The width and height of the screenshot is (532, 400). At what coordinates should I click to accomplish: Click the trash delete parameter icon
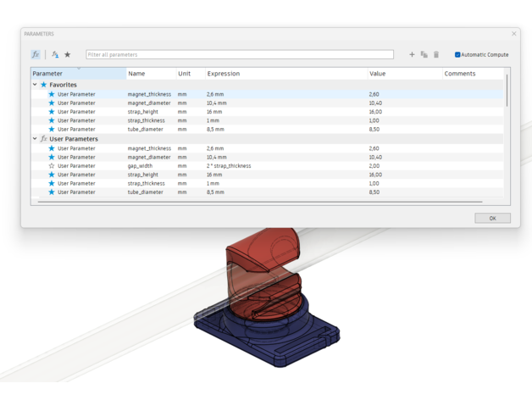click(436, 55)
